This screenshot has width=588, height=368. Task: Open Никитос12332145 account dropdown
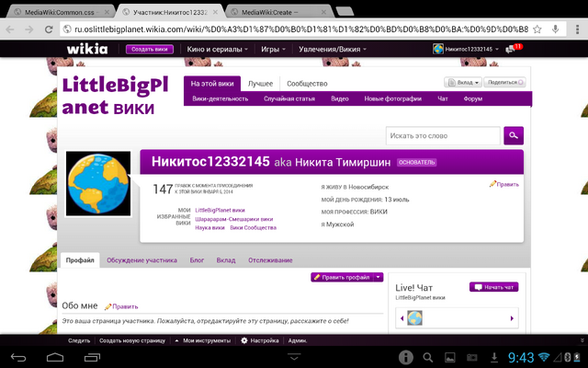[x=466, y=49]
